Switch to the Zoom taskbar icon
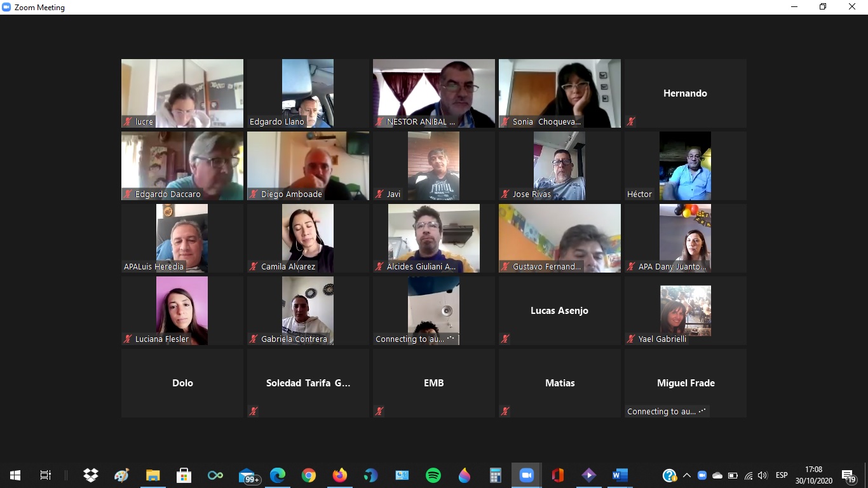 pos(526,475)
